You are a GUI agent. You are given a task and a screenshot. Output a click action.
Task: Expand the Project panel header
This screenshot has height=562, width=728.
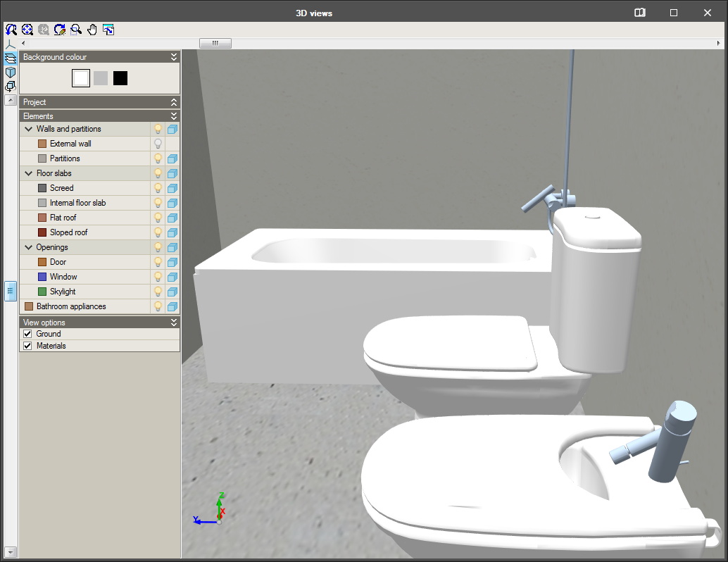pos(174,102)
